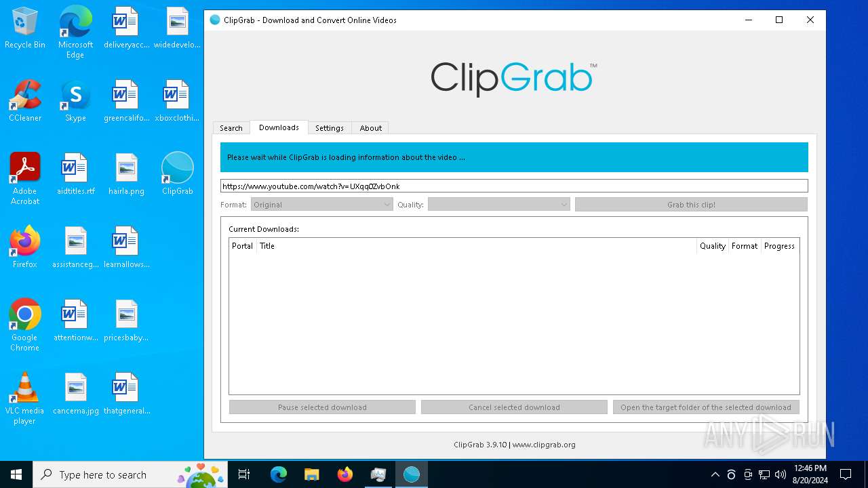Open the attentionw Word document

coord(75,321)
